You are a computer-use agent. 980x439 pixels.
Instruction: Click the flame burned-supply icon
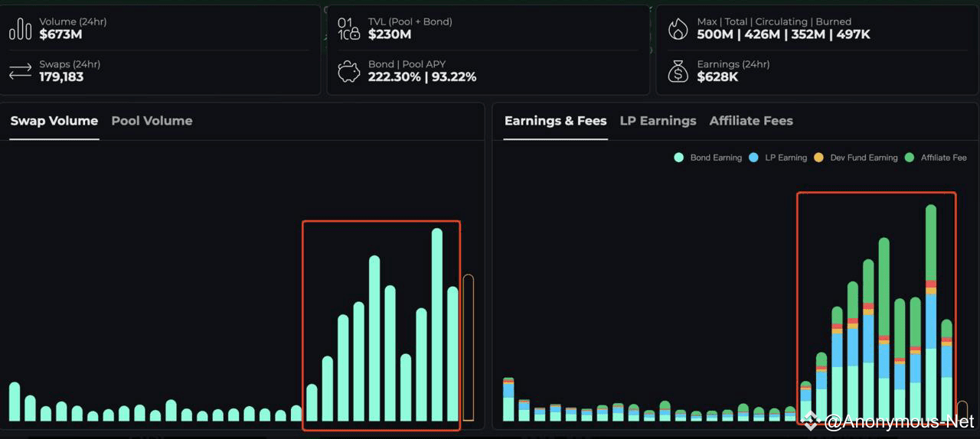pyautogui.click(x=678, y=29)
